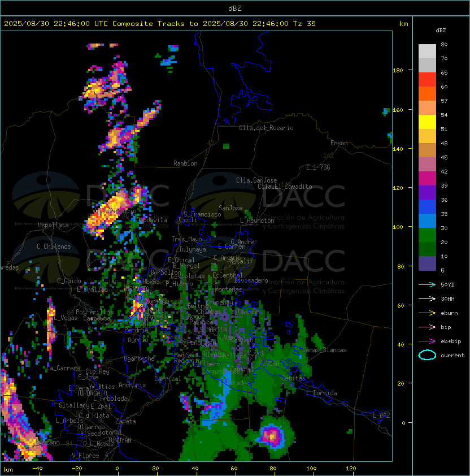Click the '180' tick on right km axis
This screenshot has height=476, width=470.
[398, 71]
